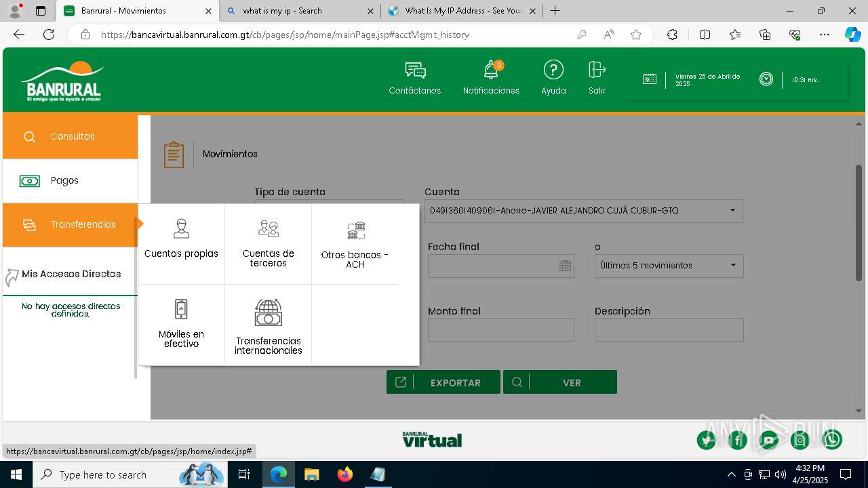Open the Fecha final calendar picker icon
This screenshot has width=868, height=488.
coord(565,266)
